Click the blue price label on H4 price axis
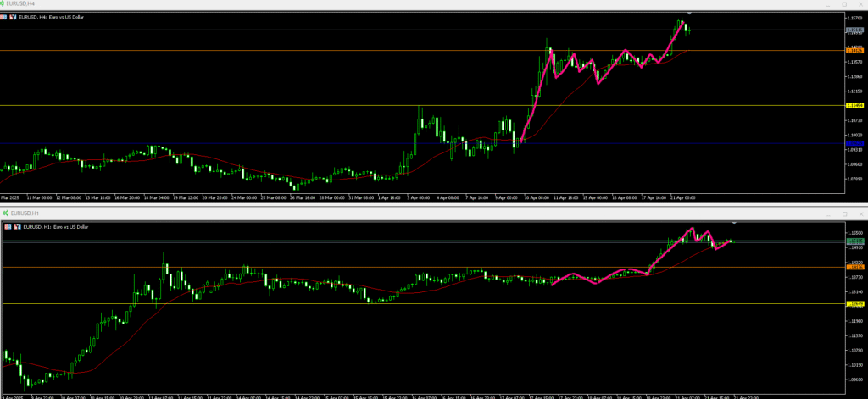868x399 pixels. [x=854, y=143]
